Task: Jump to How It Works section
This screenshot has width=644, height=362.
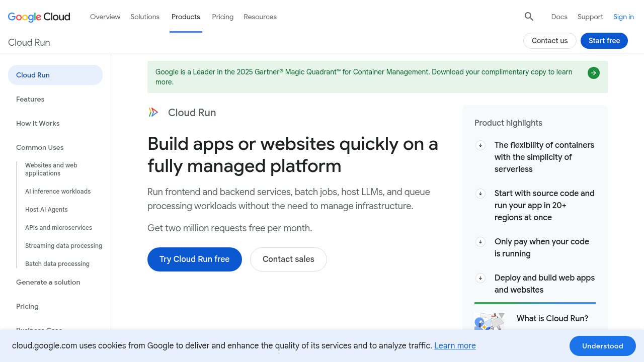Action: 38,123
